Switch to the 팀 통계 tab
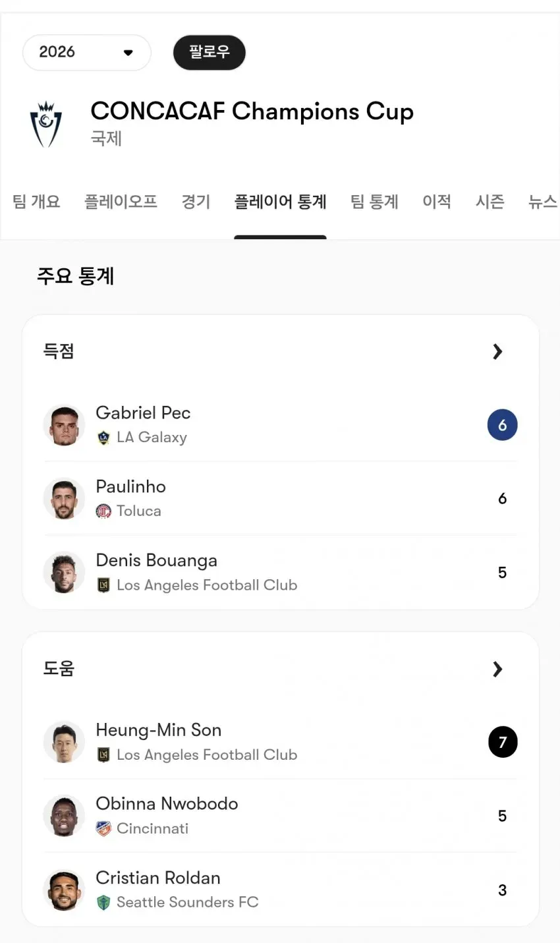The height and width of the screenshot is (943, 560). tap(374, 202)
